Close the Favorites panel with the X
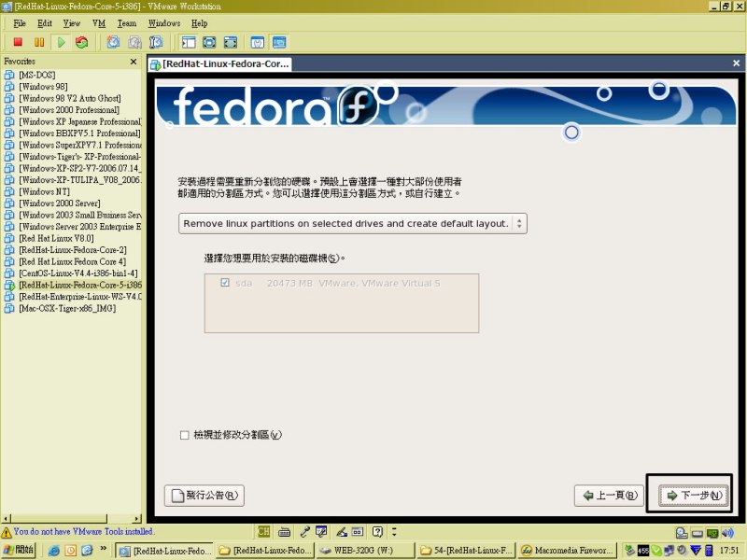The height and width of the screenshot is (560, 747). pos(134,62)
